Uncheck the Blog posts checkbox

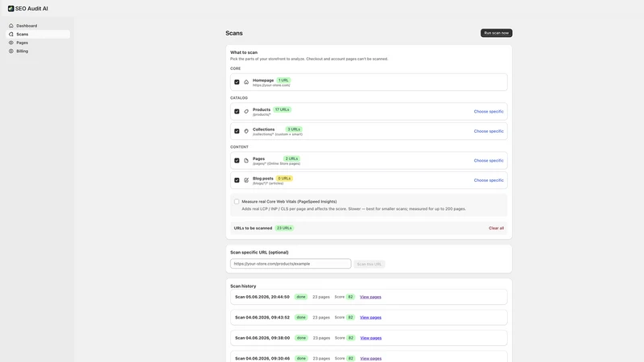[237, 180]
